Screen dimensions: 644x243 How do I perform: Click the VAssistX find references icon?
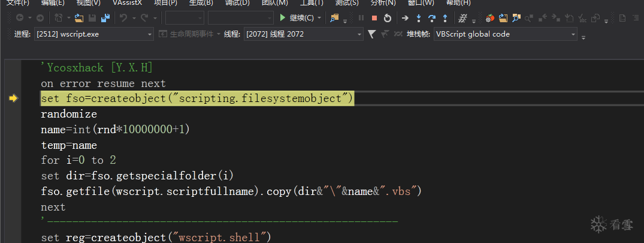click(530, 17)
